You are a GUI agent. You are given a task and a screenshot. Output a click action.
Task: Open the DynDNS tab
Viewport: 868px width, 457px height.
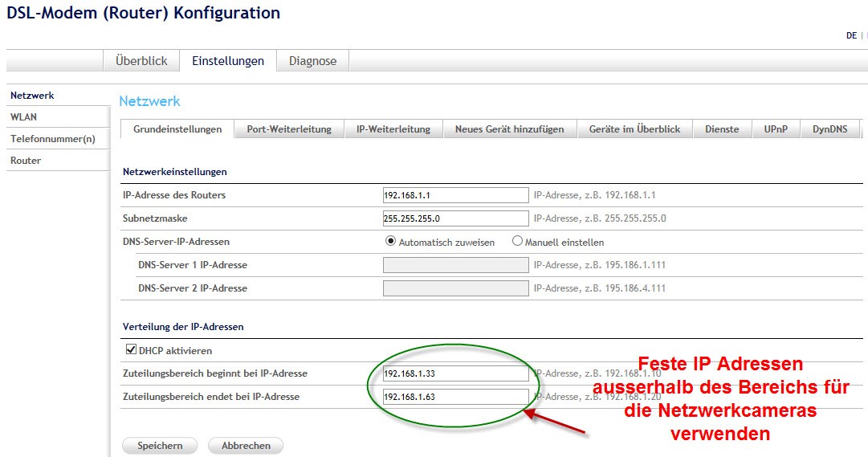(x=830, y=129)
